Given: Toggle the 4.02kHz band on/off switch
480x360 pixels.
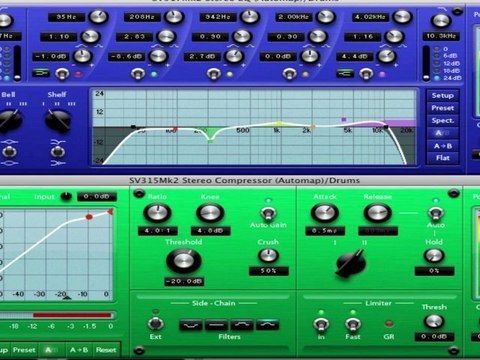Looking at the screenshot, I should tap(366, 73).
